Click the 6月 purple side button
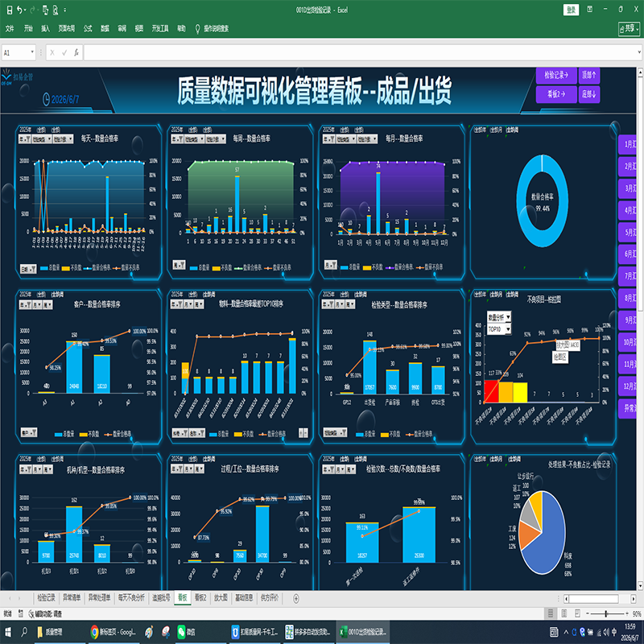Screen dimensions: 644x644 [x=629, y=254]
